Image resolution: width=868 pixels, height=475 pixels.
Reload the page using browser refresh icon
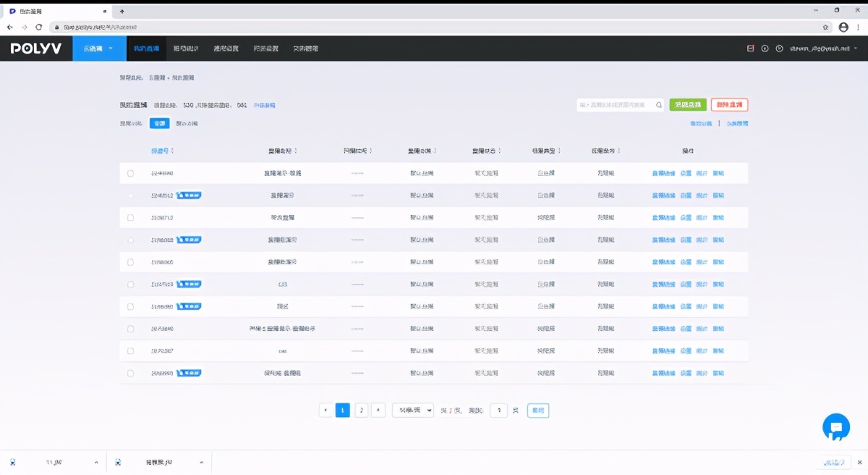pos(38,27)
